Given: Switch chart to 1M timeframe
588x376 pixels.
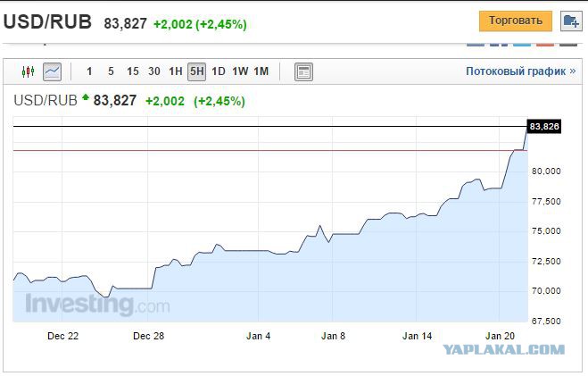Looking at the screenshot, I should click(x=261, y=71).
